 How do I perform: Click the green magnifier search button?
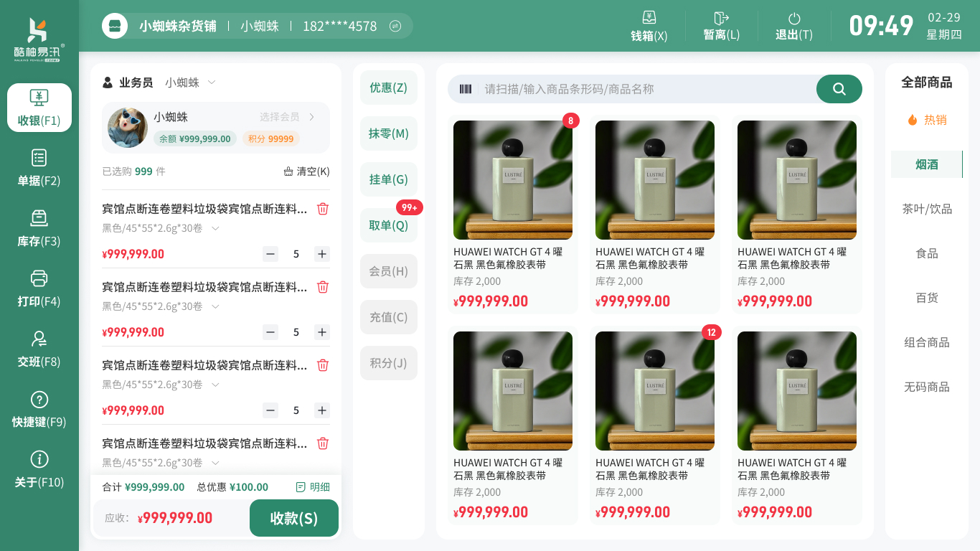coord(839,89)
